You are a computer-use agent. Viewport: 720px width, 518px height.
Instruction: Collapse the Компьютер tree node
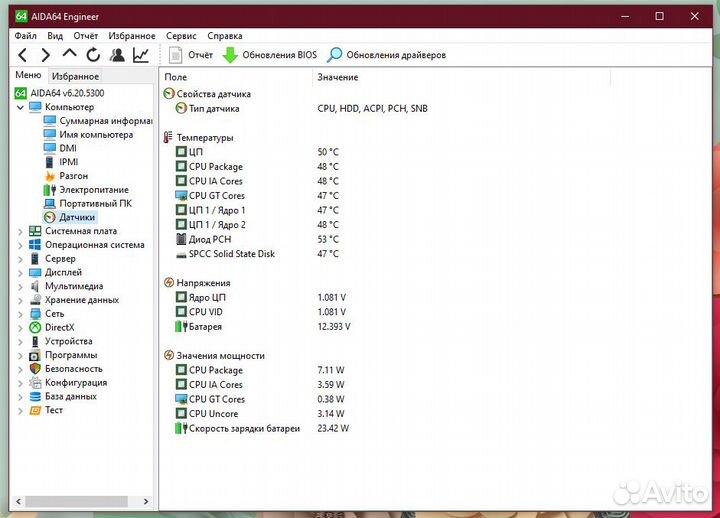(20, 107)
